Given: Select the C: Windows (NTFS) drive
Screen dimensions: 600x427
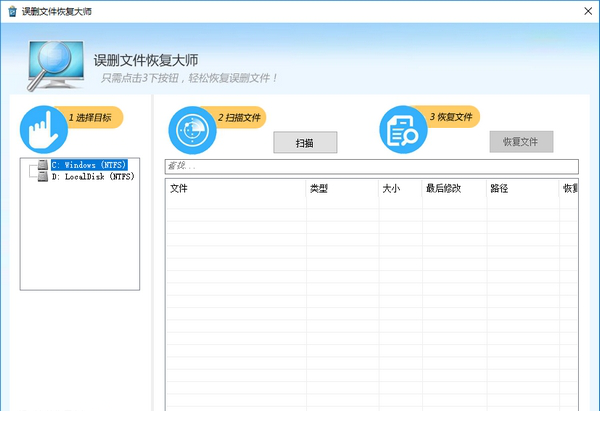Looking at the screenshot, I should tap(89, 165).
